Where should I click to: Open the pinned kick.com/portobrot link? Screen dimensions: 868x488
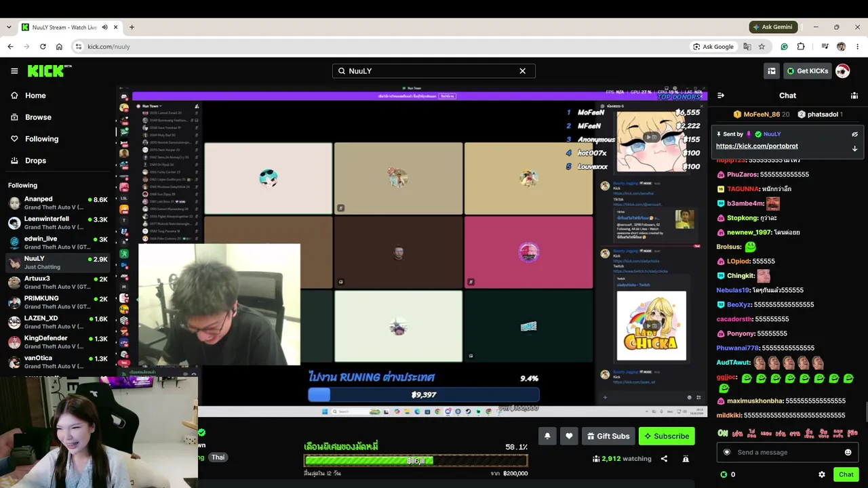coord(757,146)
